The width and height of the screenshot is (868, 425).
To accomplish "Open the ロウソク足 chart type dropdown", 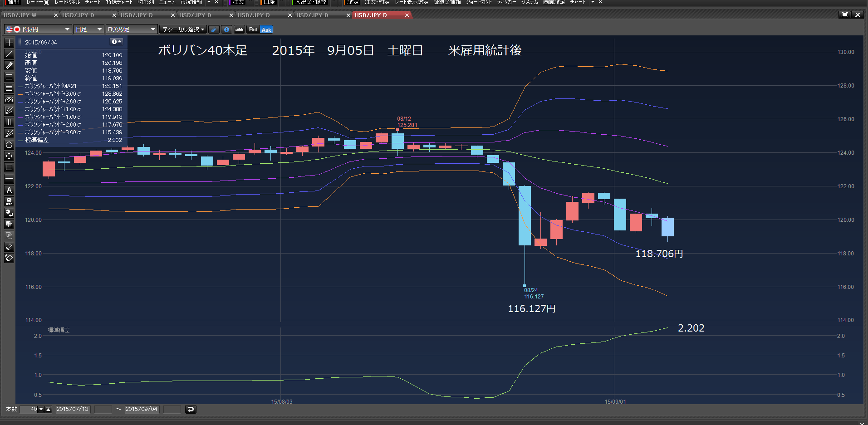I will [x=132, y=29].
